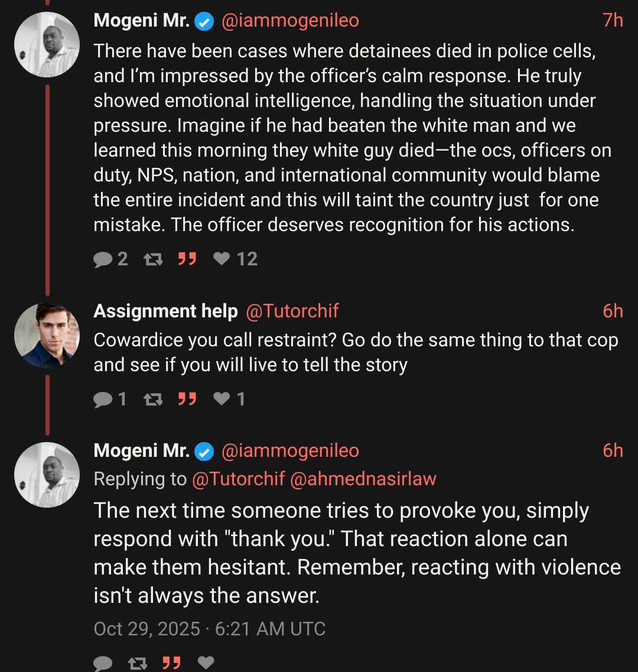Open the 7h timestamp on first tweet
The height and width of the screenshot is (672, 638).
[x=613, y=21]
